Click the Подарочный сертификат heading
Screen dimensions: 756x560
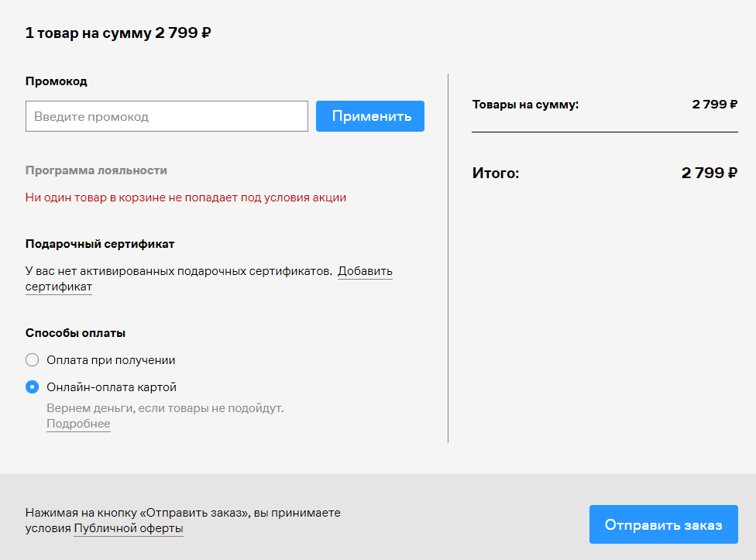(100, 244)
